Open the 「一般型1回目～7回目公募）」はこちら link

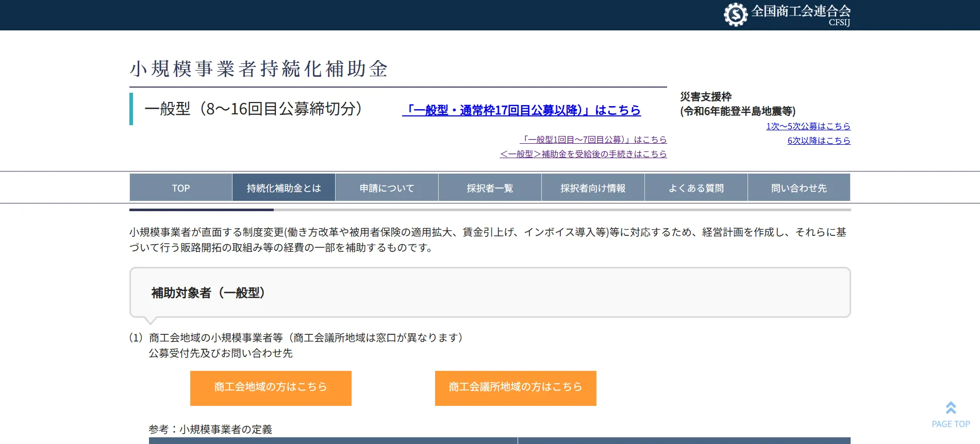point(593,140)
